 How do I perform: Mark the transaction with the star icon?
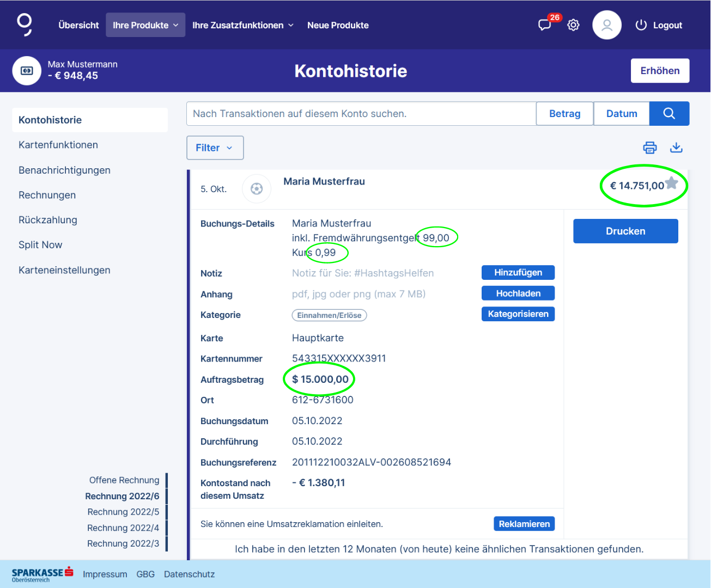pos(672,183)
